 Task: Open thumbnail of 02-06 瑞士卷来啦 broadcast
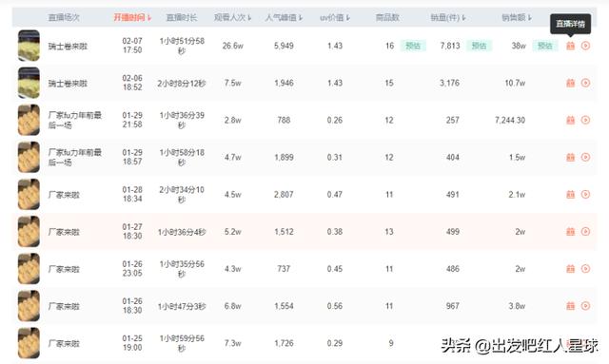coord(29,83)
